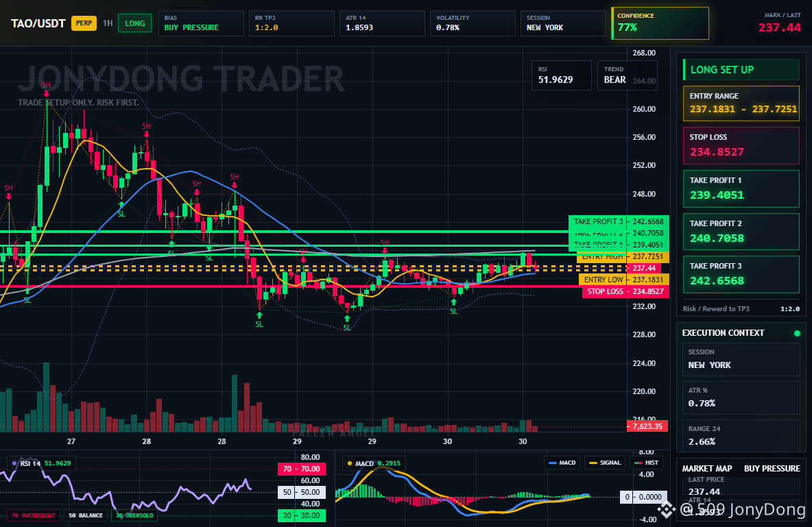This screenshot has height=527, width=812.
Task: Click the purple dot before RSI 14 label
Action: (x=14, y=463)
